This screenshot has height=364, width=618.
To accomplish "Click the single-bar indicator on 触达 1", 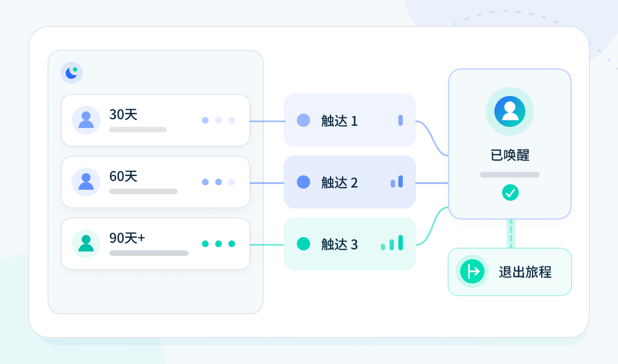I will pos(401,120).
